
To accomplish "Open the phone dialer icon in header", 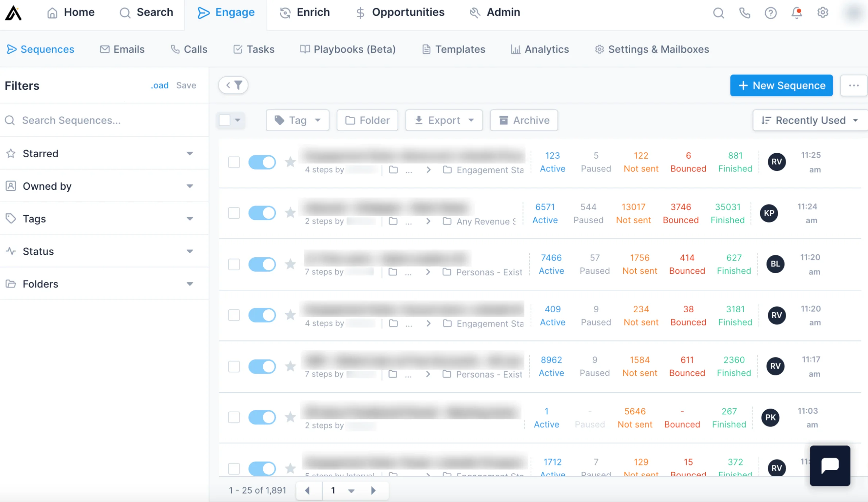I will click(744, 13).
